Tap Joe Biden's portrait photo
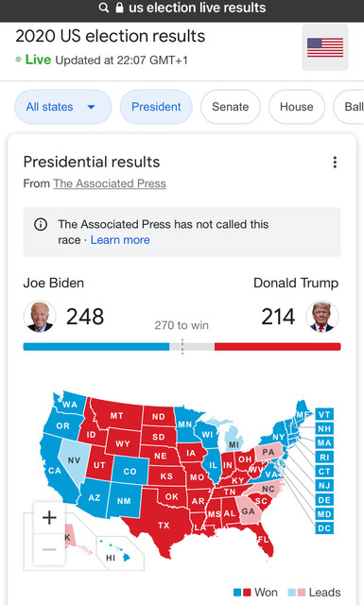 click(x=40, y=317)
